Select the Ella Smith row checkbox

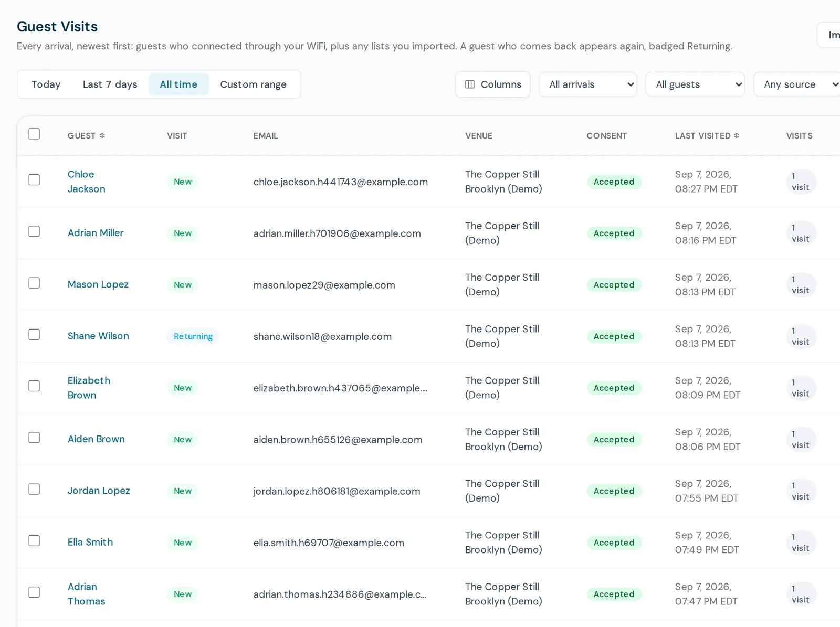[34, 540]
